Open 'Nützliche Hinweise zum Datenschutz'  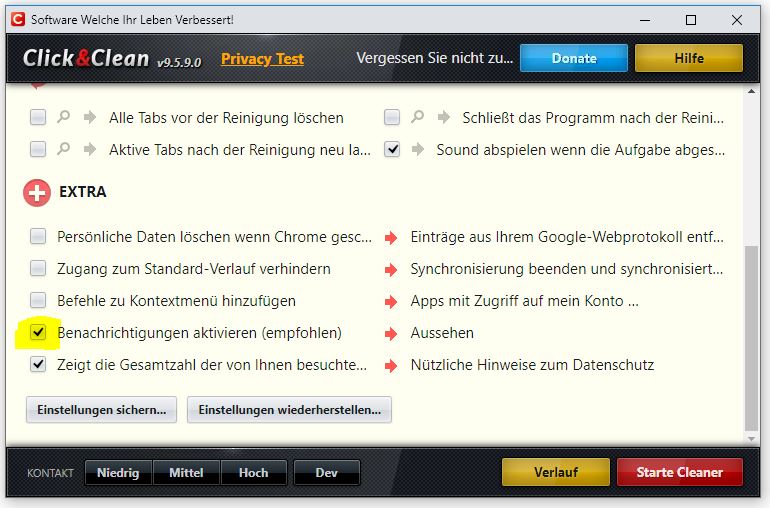[532, 365]
